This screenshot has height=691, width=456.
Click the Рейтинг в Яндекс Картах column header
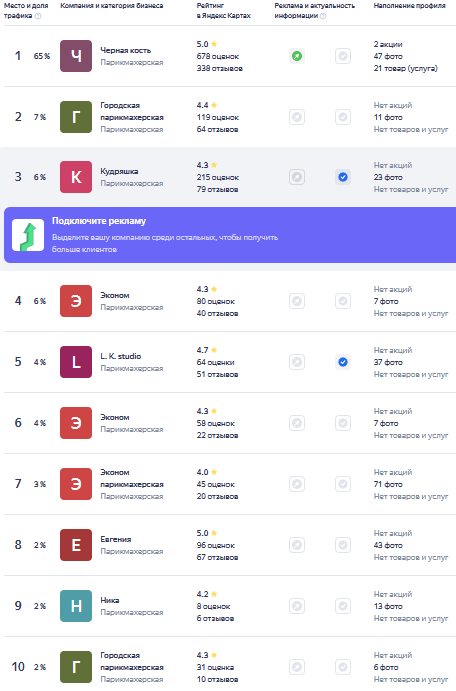223,11
